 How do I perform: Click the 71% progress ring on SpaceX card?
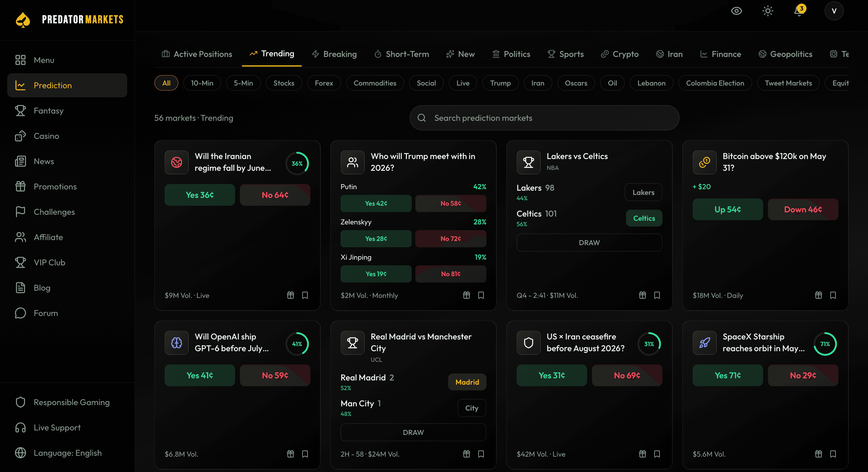pyautogui.click(x=825, y=344)
